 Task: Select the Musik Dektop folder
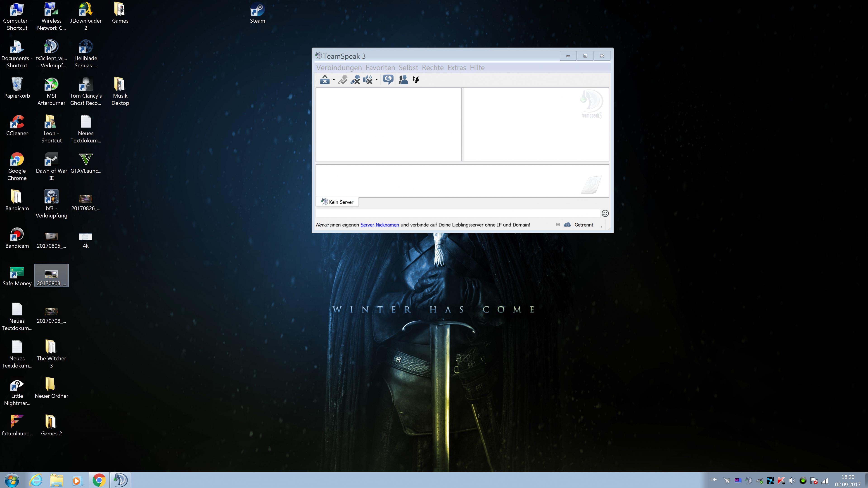tap(120, 92)
